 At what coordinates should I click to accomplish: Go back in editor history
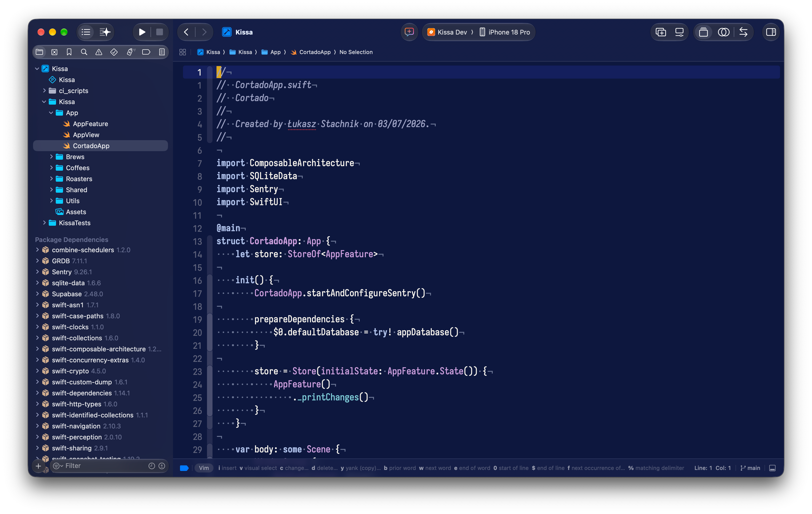[x=186, y=32]
